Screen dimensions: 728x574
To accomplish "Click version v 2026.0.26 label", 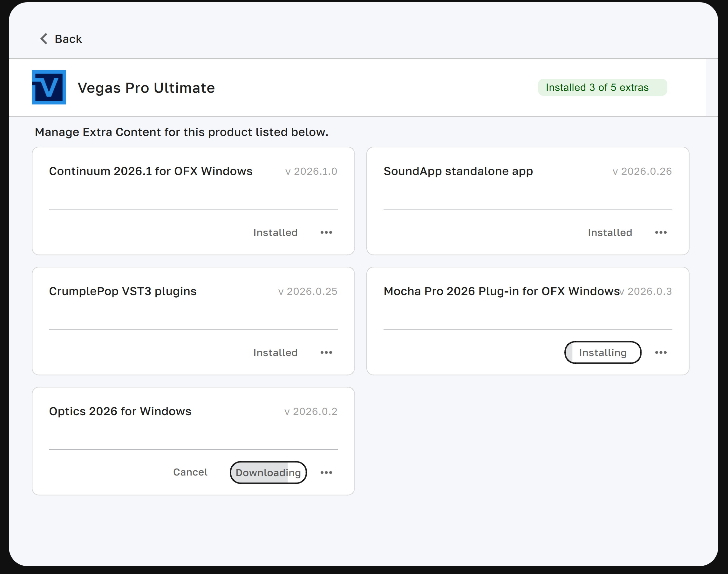I will tap(642, 172).
